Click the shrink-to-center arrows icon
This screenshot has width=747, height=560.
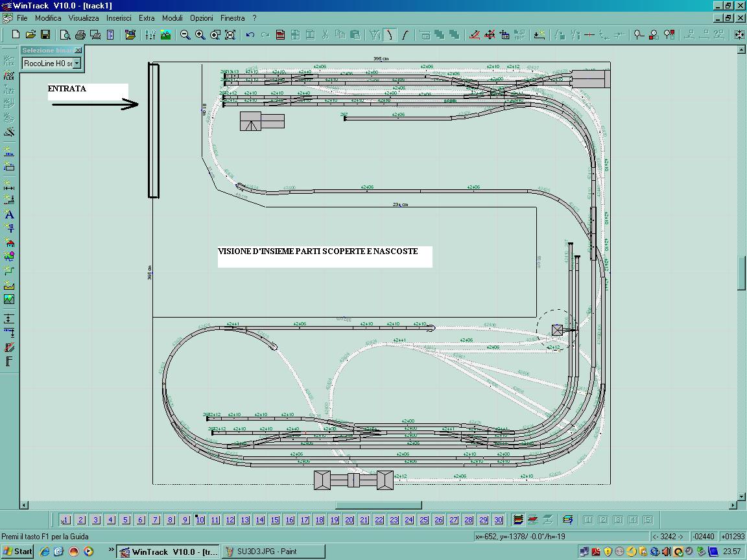pyautogui.click(x=739, y=35)
